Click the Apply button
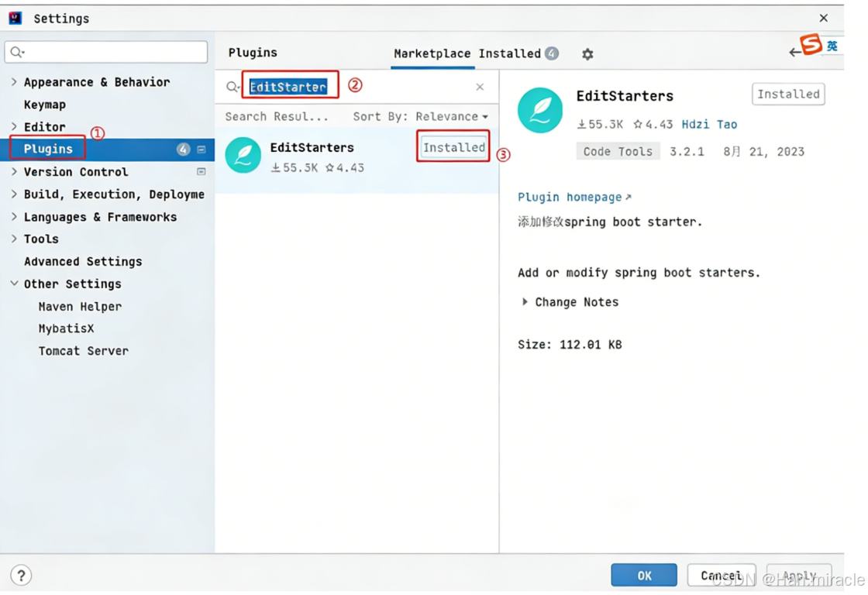Image resolution: width=868 pixels, height=595 pixels. pos(799,575)
